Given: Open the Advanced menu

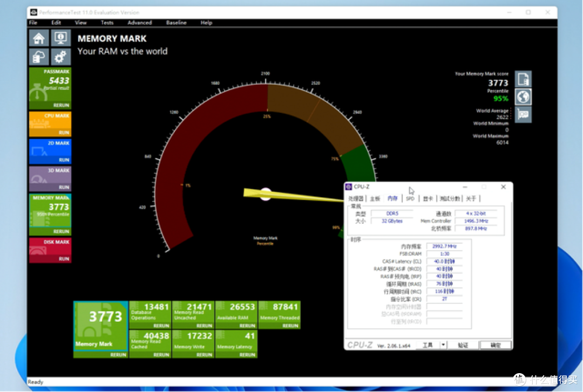Looking at the screenshot, I should [x=140, y=23].
